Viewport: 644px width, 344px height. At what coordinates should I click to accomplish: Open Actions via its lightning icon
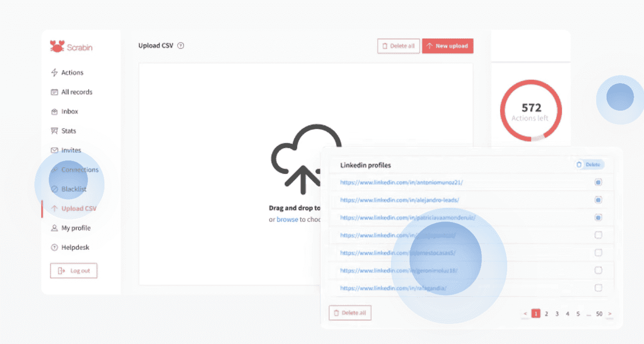(x=54, y=72)
